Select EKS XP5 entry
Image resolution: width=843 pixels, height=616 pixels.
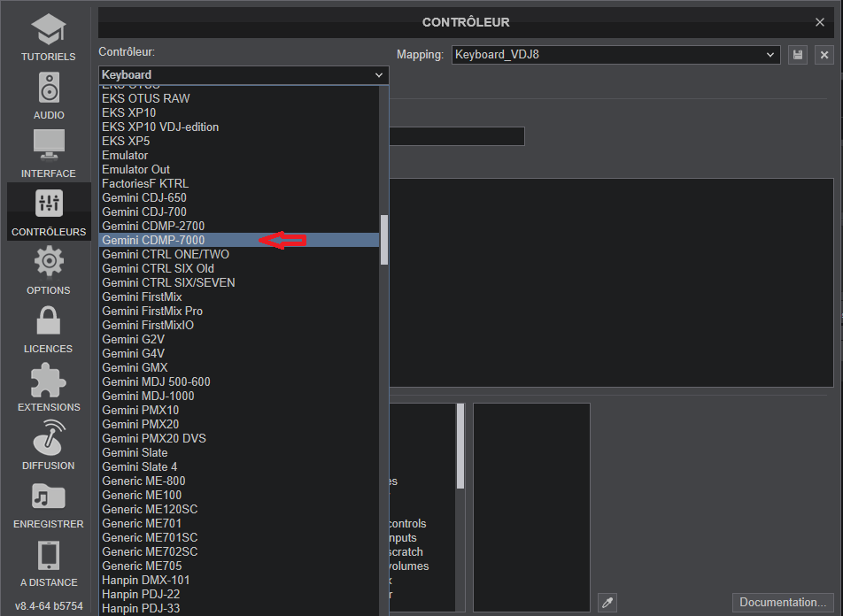pyautogui.click(x=239, y=142)
